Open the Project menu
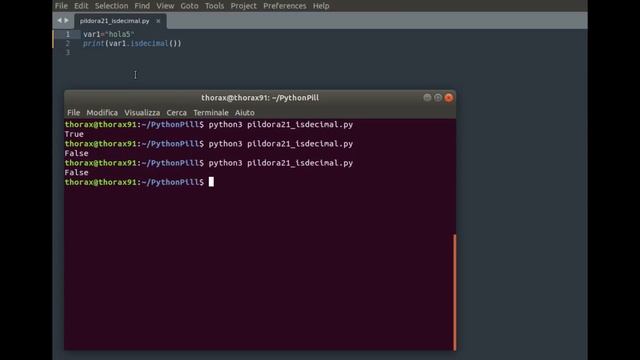This screenshot has height=360, width=640. pos(244,6)
